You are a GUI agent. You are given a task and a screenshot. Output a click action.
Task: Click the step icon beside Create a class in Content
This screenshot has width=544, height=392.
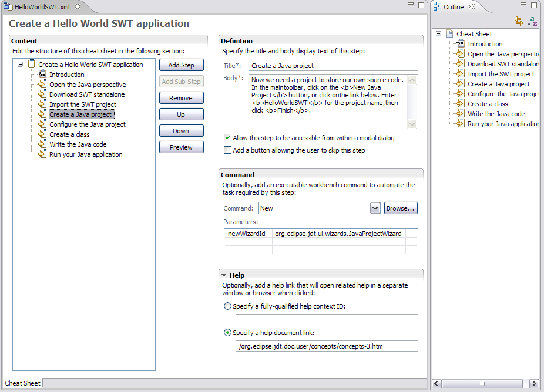pyautogui.click(x=42, y=134)
